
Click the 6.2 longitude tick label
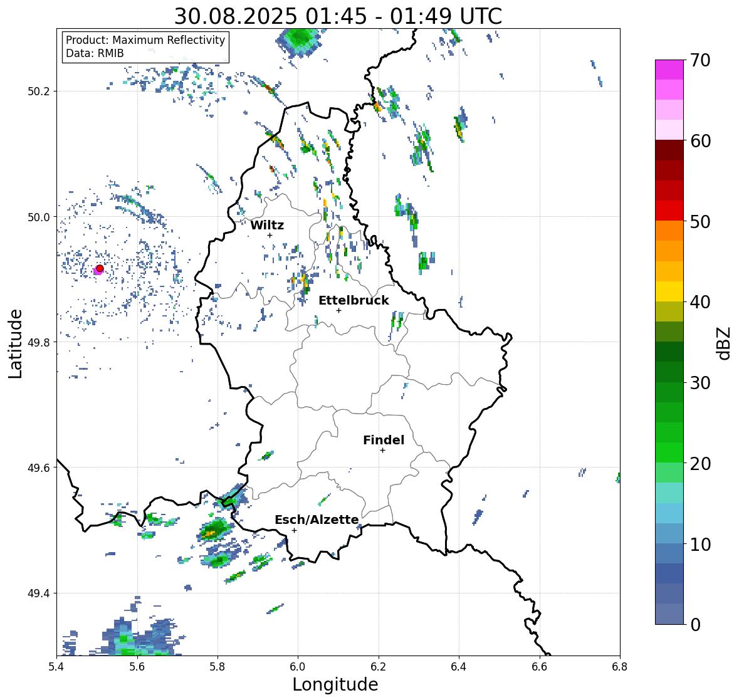379,667
